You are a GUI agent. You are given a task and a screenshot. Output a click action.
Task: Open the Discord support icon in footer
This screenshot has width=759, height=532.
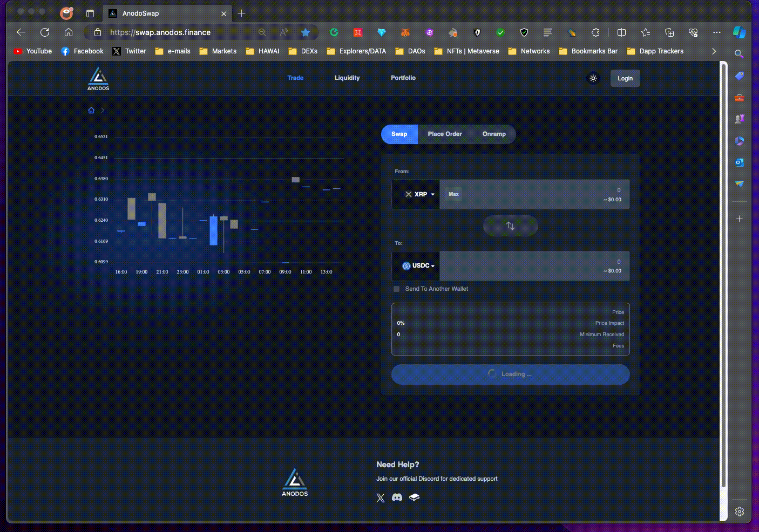(x=397, y=497)
